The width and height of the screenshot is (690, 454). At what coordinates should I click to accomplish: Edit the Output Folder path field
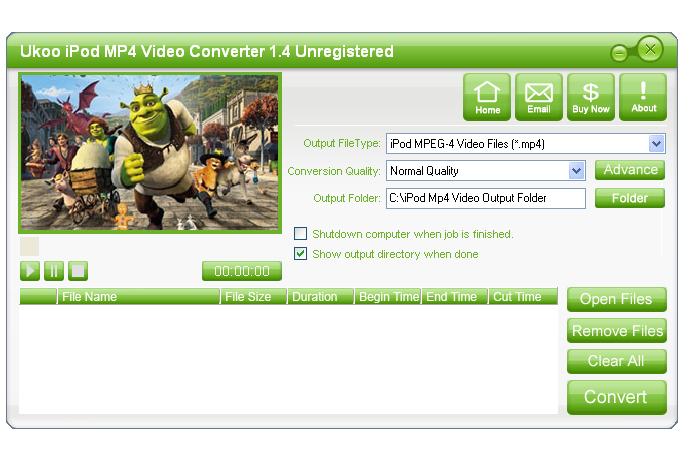point(486,198)
